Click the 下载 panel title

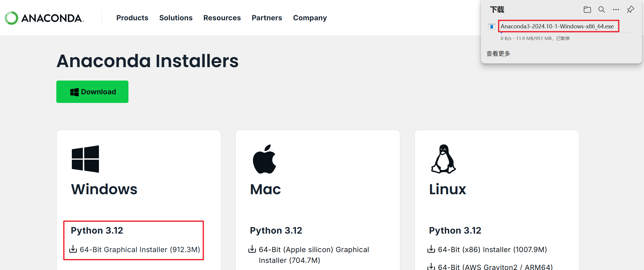[497, 10]
